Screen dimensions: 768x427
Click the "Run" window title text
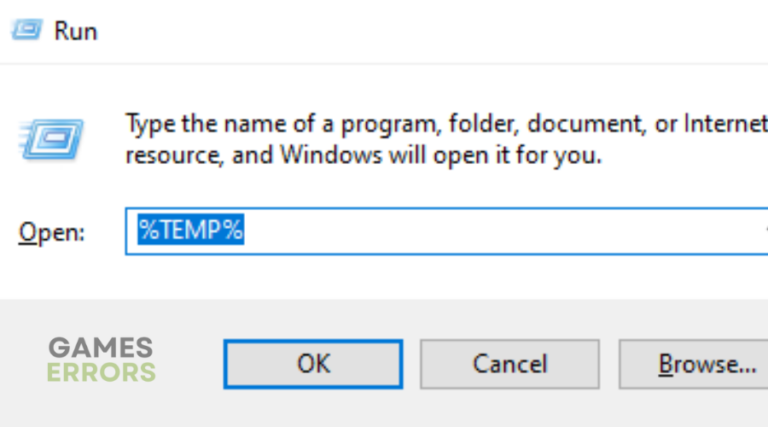[75, 30]
